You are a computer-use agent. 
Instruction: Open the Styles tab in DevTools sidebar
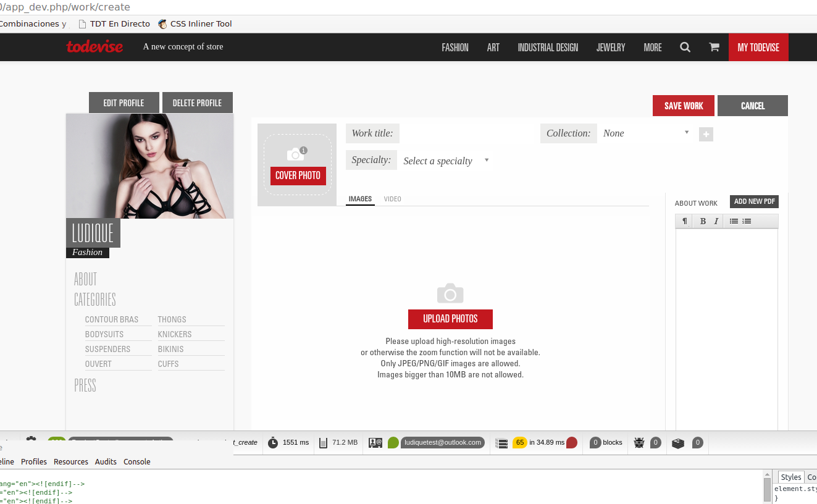point(790,477)
